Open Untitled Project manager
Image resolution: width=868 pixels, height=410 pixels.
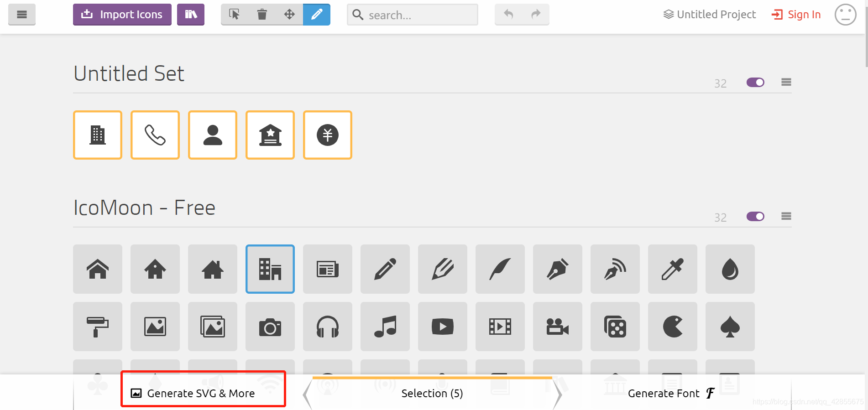tap(710, 15)
